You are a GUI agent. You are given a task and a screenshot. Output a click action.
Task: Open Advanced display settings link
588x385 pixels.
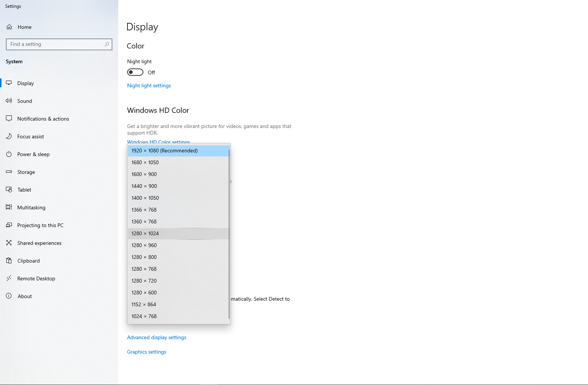(x=157, y=337)
